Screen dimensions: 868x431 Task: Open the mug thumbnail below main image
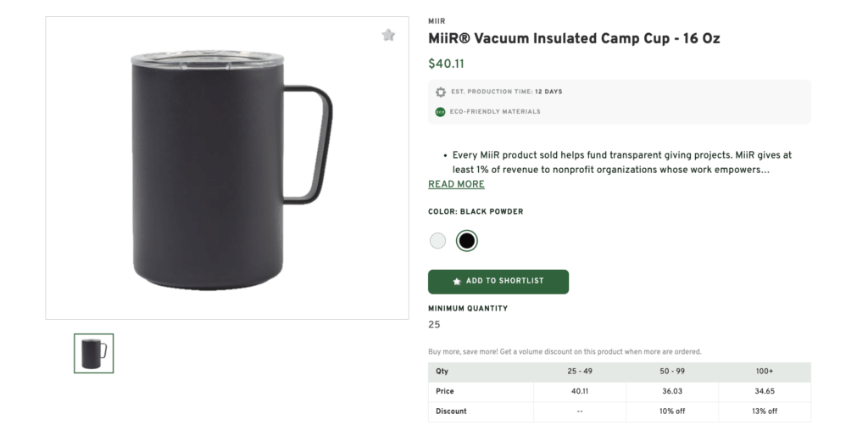[x=93, y=353]
